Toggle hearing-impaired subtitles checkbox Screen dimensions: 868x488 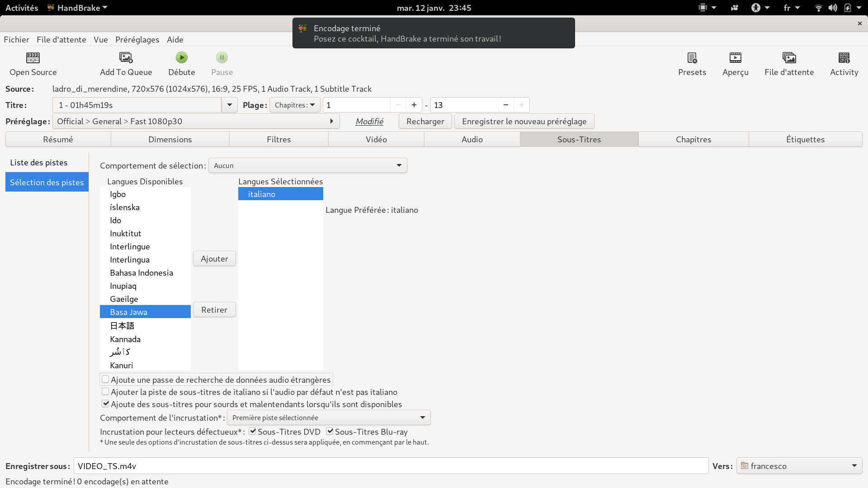105,404
